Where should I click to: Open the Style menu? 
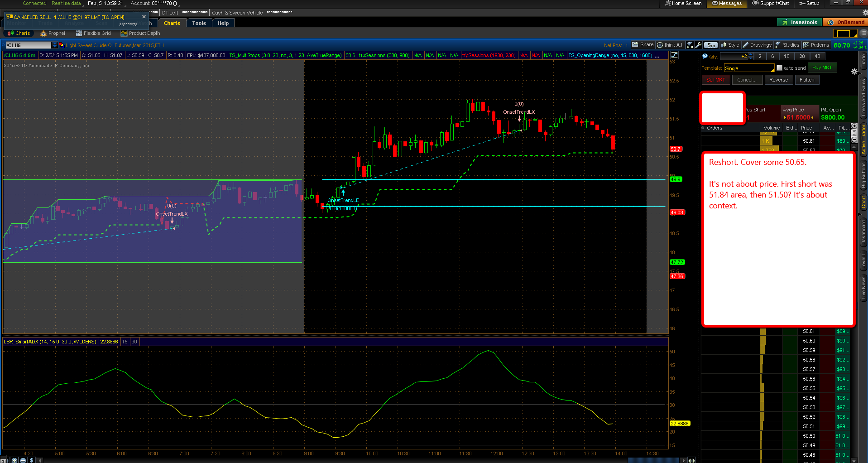pos(730,45)
